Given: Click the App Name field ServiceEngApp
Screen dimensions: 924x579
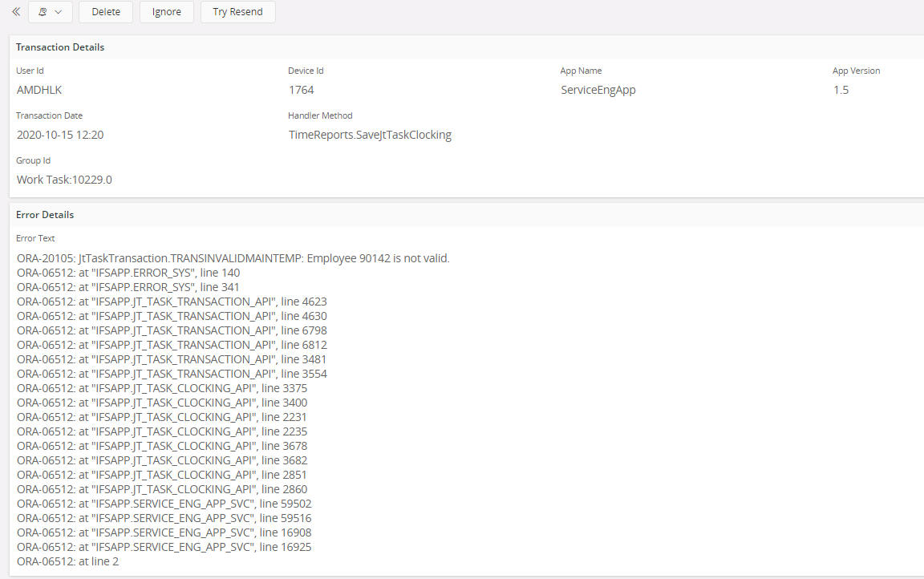Looking at the screenshot, I should pos(598,90).
